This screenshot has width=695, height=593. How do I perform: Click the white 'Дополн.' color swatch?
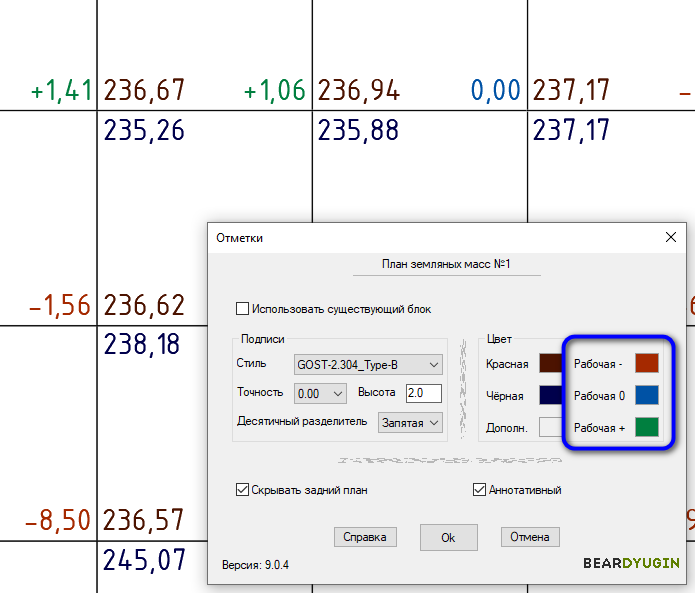pos(550,427)
